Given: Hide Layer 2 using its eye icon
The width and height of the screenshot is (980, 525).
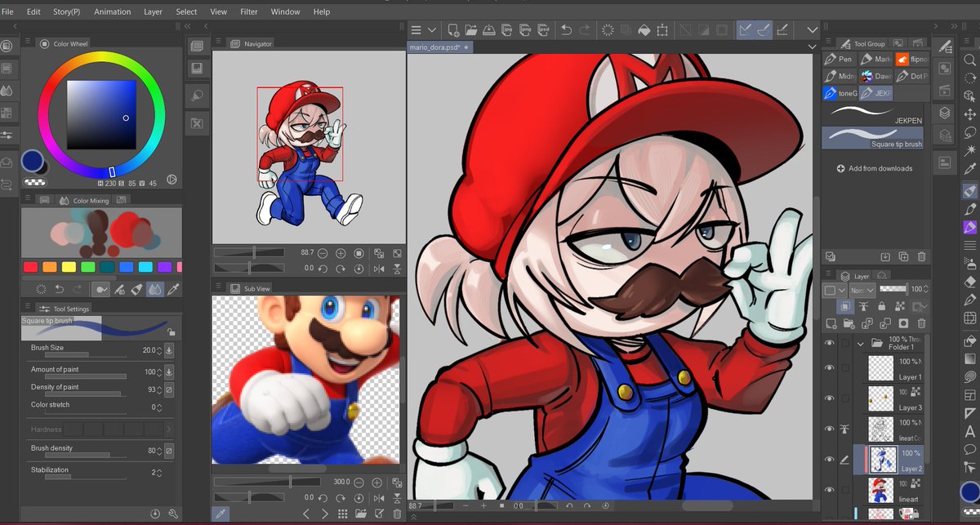Looking at the screenshot, I should tap(830, 460).
